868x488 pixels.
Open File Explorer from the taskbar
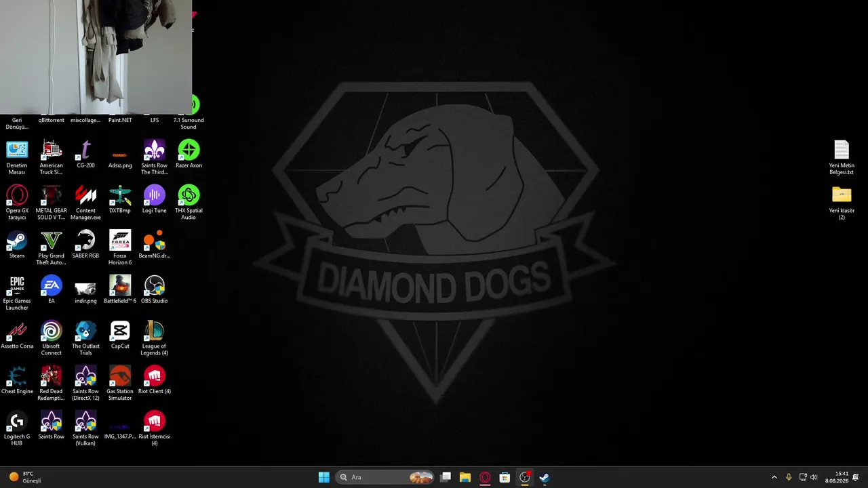coord(465,477)
